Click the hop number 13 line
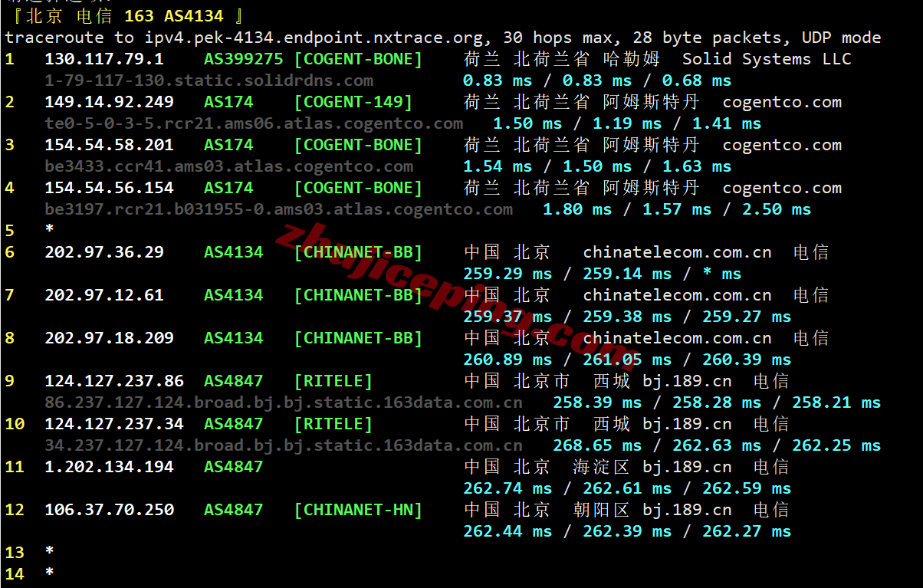Image resolution: width=923 pixels, height=588 pixels. [x=29, y=553]
